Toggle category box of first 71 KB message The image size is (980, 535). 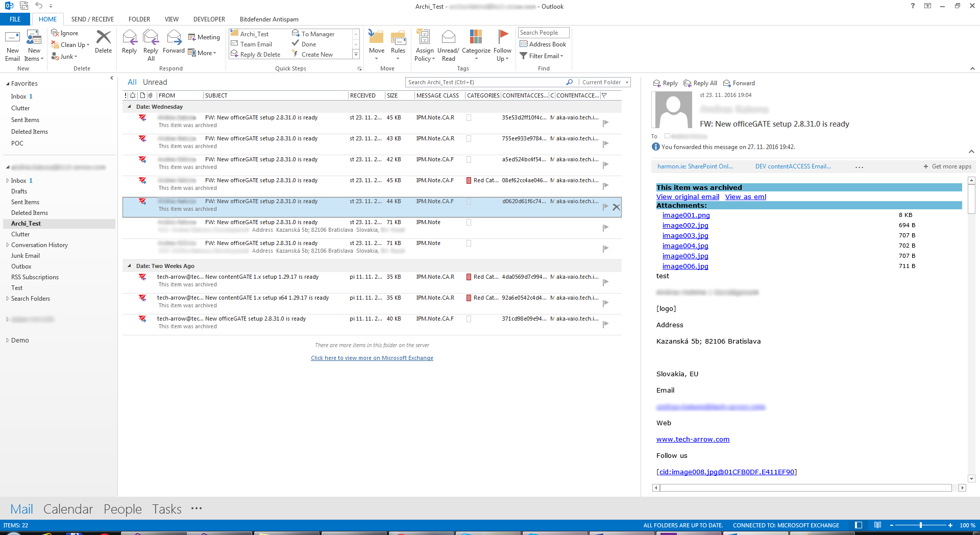pos(469,223)
